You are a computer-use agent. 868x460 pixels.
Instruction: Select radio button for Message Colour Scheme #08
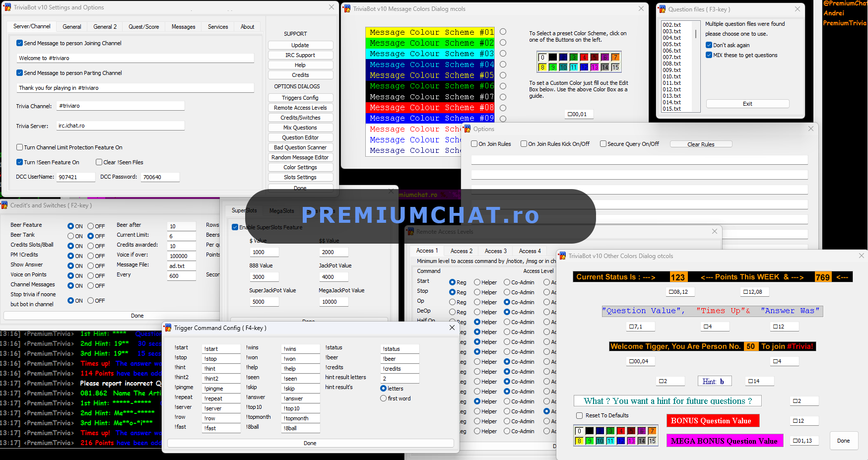(503, 108)
